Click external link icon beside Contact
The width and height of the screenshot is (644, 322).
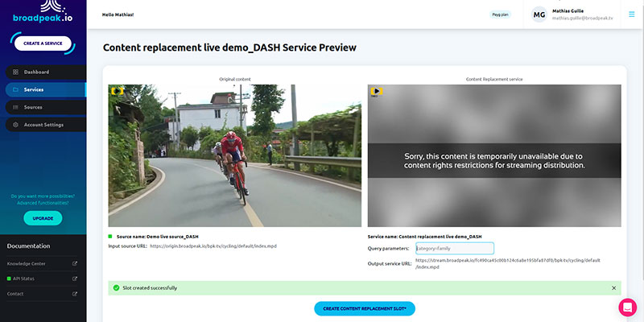click(x=75, y=294)
